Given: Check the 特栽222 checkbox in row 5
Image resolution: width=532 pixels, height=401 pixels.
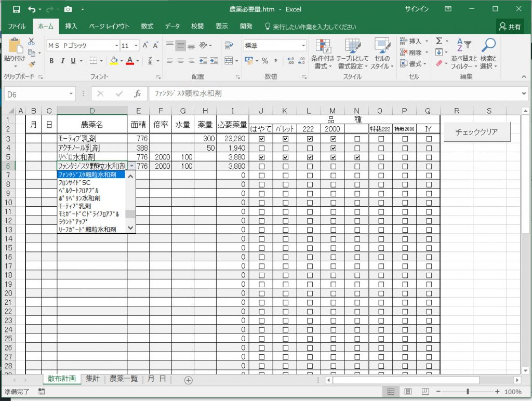Looking at the screenshot, I should 381,157.
